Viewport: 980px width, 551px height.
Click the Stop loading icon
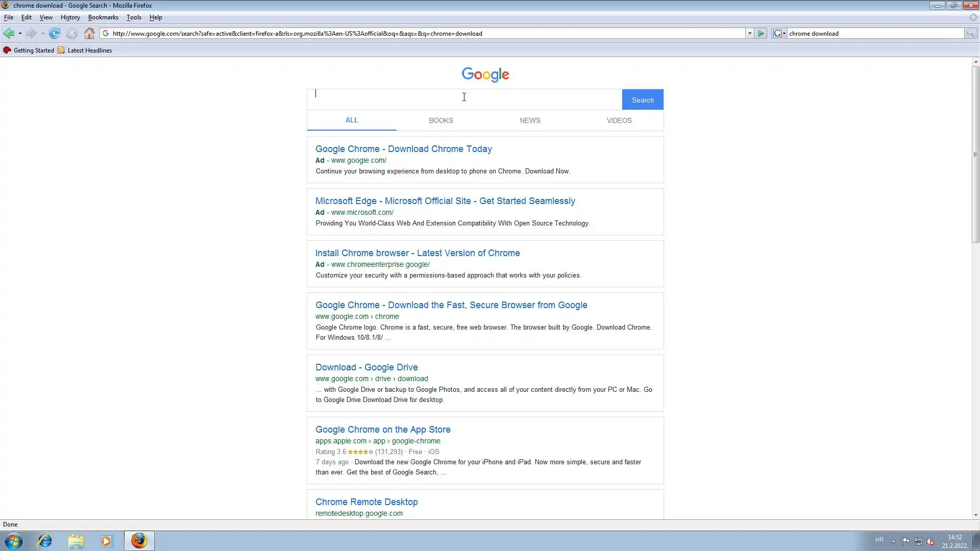[x=72, y=34]
